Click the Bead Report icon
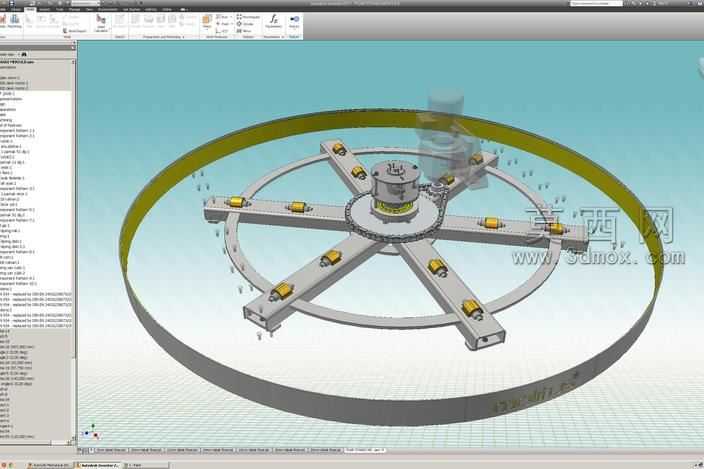The height and width of the screenshot is (469, 704). [75, 31]
